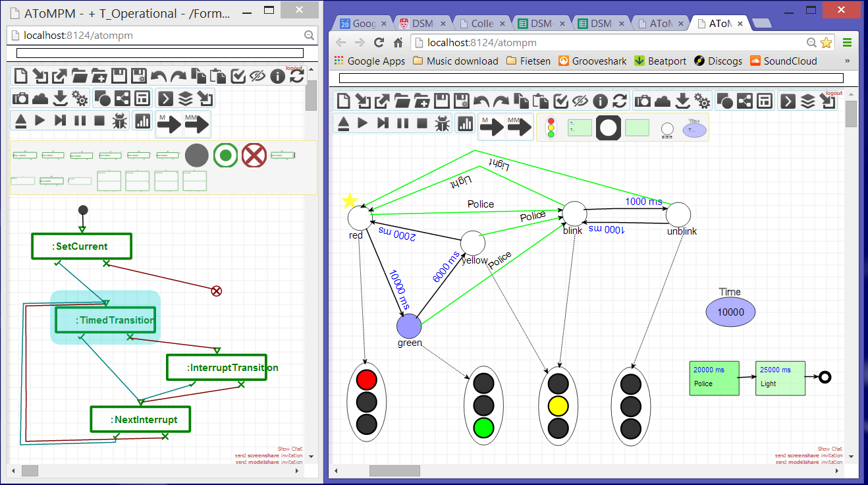This screenshot has width=868, height=485.
Task: Click the play button in right window toolbar
Action: [x=362, y=123]
